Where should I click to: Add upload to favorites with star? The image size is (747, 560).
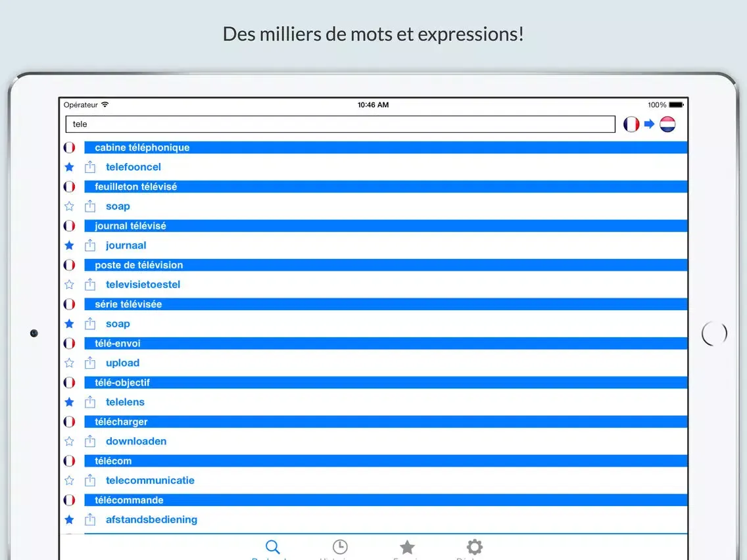[69, 363]
